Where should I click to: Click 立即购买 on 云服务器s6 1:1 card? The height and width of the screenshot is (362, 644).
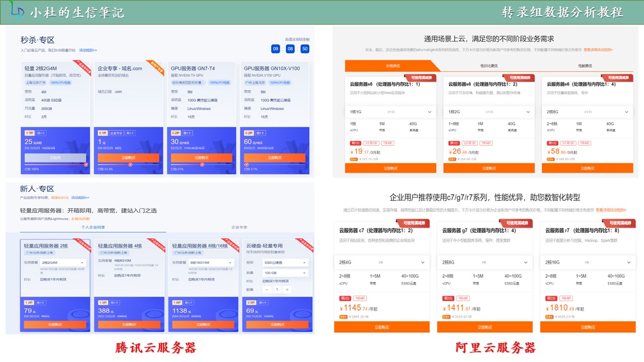tap(390, 168)
